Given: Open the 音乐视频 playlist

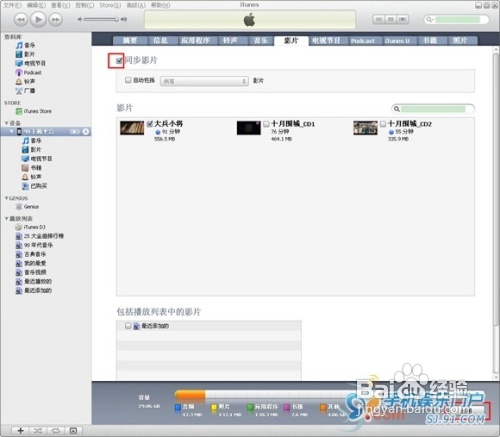Looking at the screenshot, I should [x=31, y=272].
